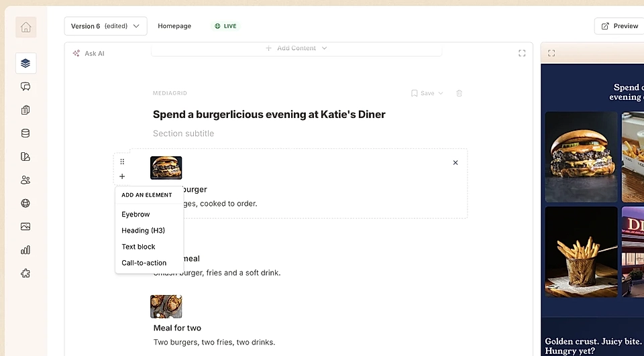Edit the Spend a burgerlicious evening heading
Viewport: 644px width, 356px height.
[269, 115]
